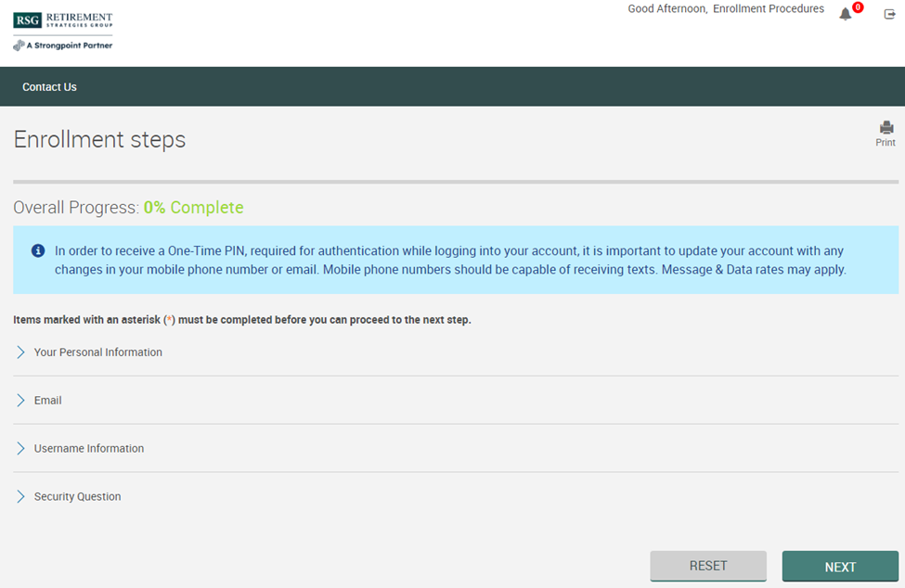The height and width of the screenshot is (588, 905).
Task: Open the notifications bell
Action: tap(845, 14)
